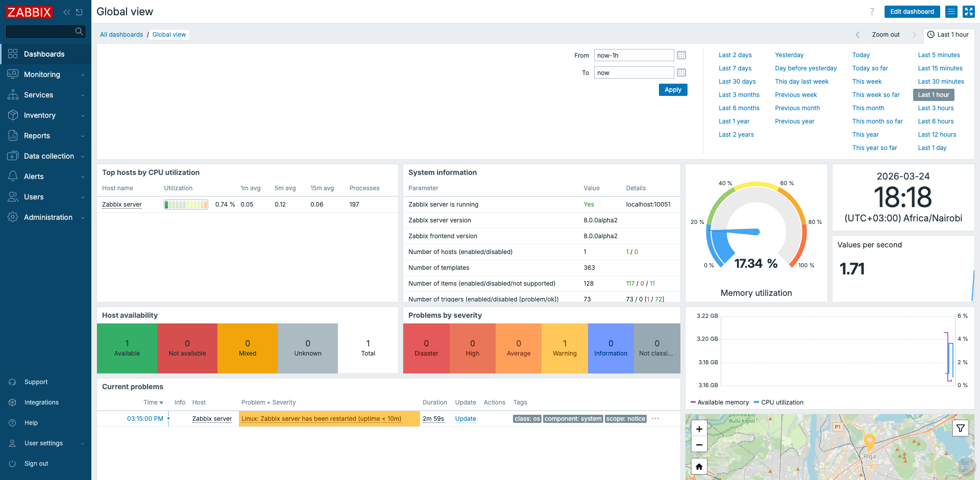The width and height of the screenshot is (980, 480).
Task: Enter kiosk mode via the fullscreen icon
Action: click(968, 12)
